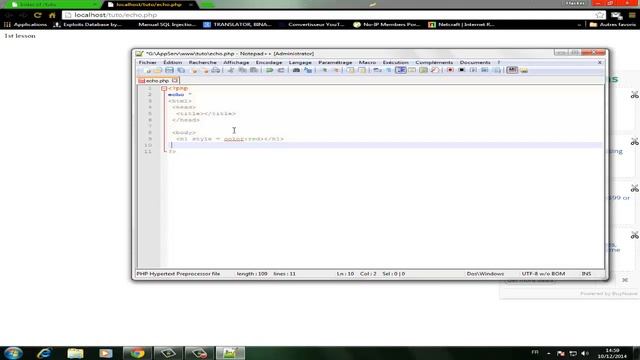The width and height of the screenshot is (640, 360).
Task: Zoom in using the toolbar icon
Action: click(x=324, y=70)
